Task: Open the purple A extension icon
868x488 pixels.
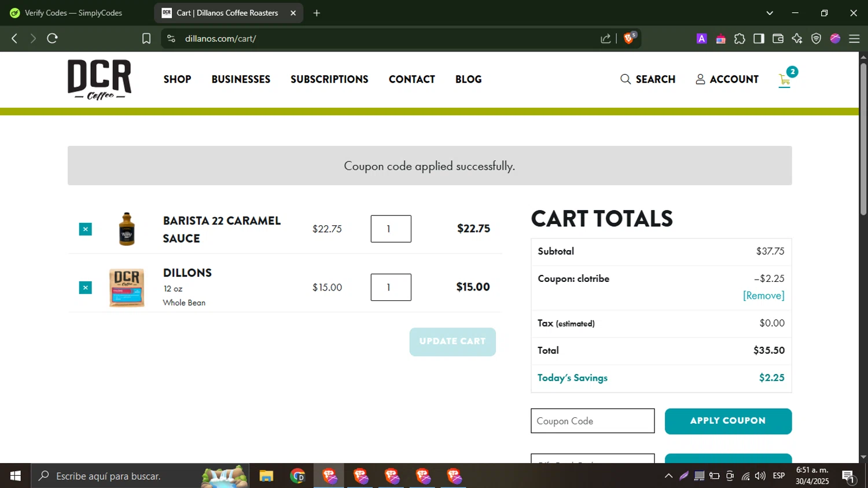Action: 701,39
